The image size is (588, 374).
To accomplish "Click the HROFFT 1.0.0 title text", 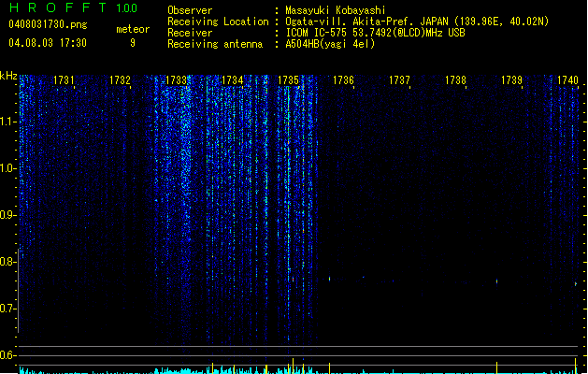I will point(74,7).
